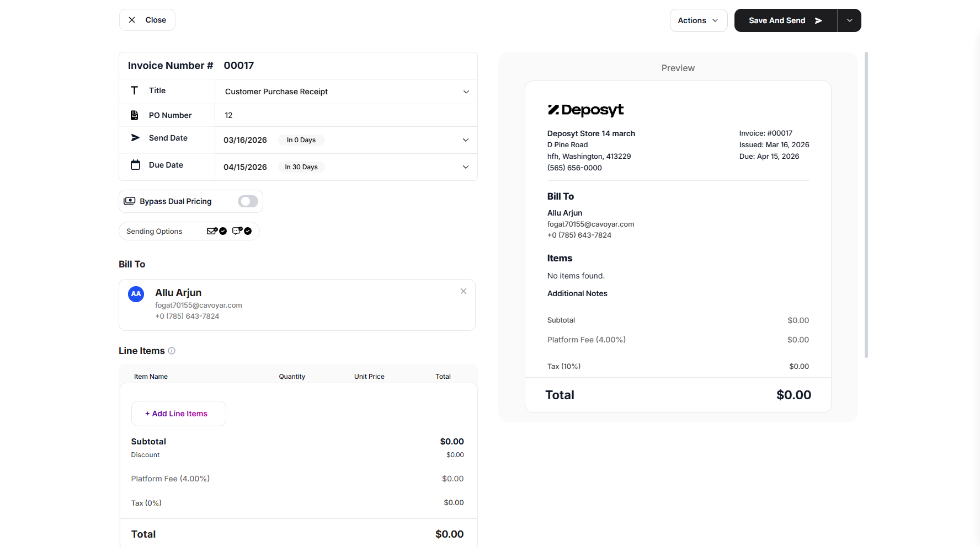This screenshot has height=547, width=980.
Task: Open Due Date dropdown chevron
Action: [x=466, y=167]
